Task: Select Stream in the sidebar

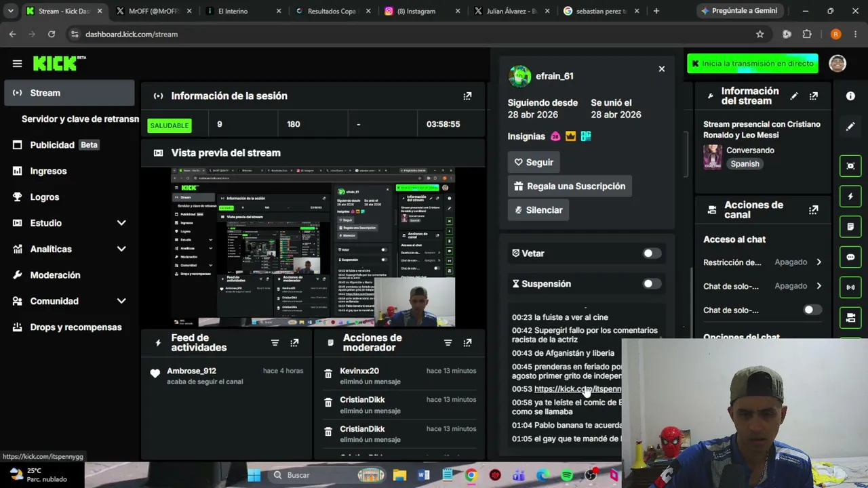Action: [x=69, y=93]
